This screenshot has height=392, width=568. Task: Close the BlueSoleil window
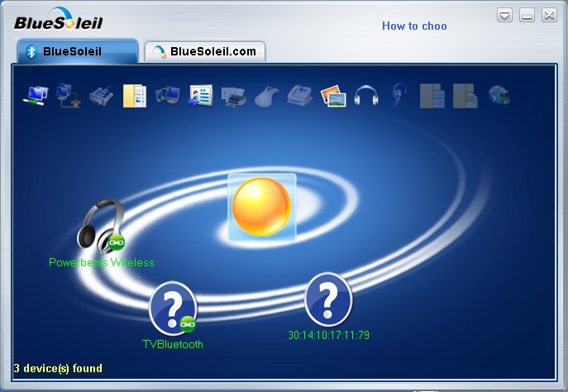click(549, 16)
